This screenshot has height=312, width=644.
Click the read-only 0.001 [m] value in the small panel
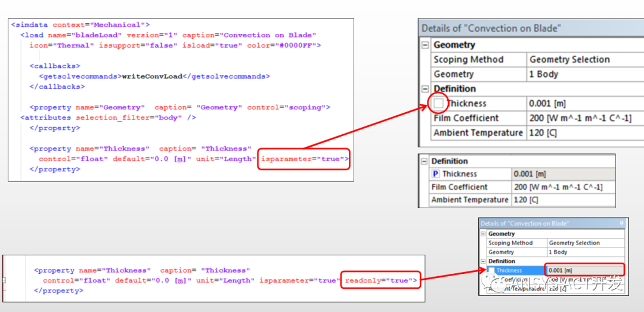(x=585, y=270)
